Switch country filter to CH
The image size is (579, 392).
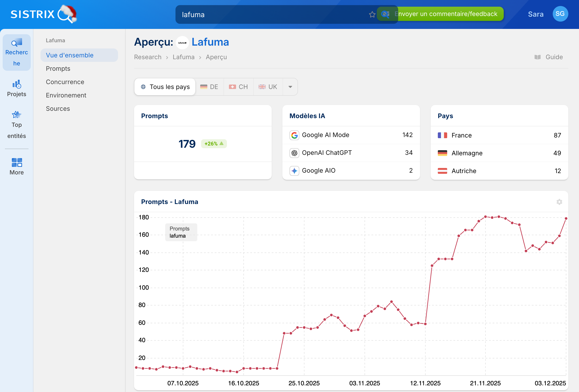click(x=239, y=87)
